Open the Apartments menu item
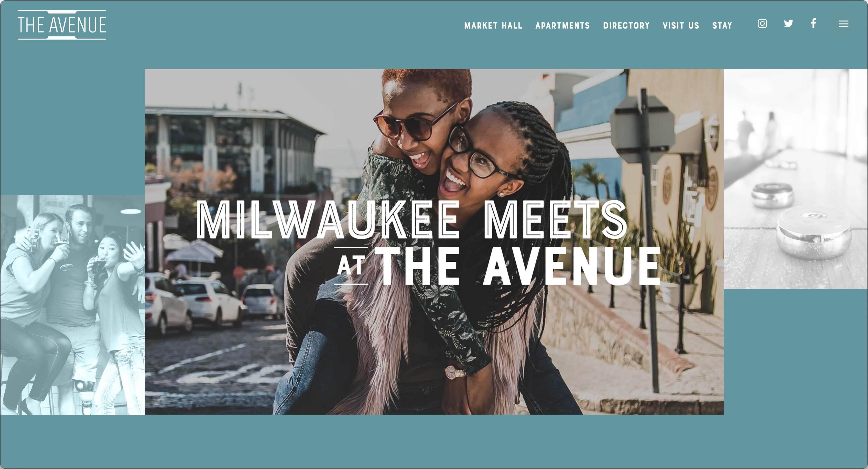This screenshot has width=868, height=469. pos(562,26)
